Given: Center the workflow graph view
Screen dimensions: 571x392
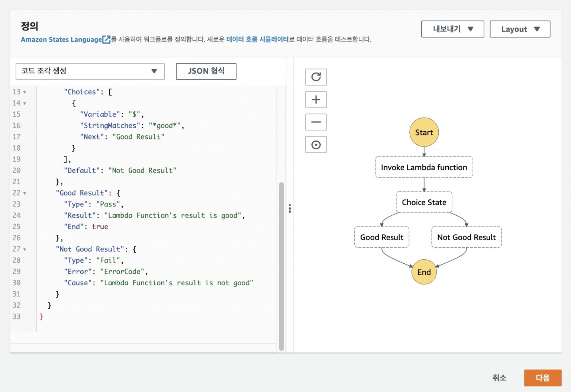Looking at the screenshot, I should pos(316,145).
